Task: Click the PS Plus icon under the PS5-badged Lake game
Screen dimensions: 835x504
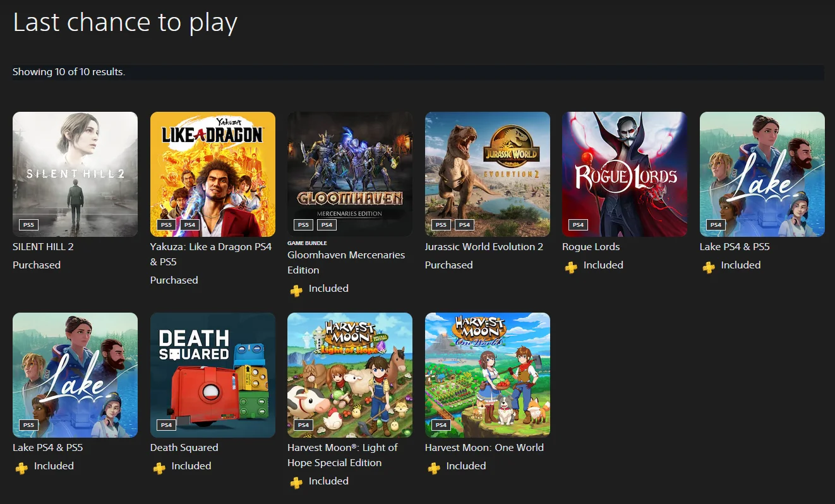Action: [x=21, y=468]
